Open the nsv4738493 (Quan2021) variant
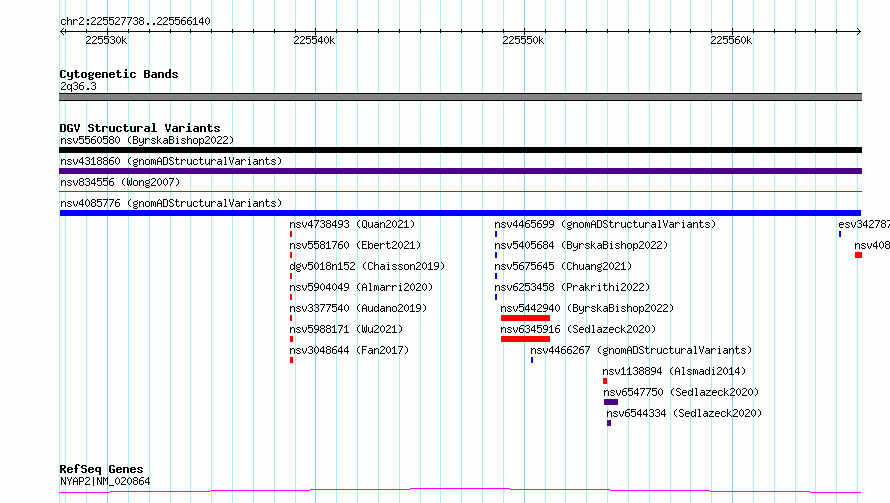890x503 pixels. tap(352, 224)
